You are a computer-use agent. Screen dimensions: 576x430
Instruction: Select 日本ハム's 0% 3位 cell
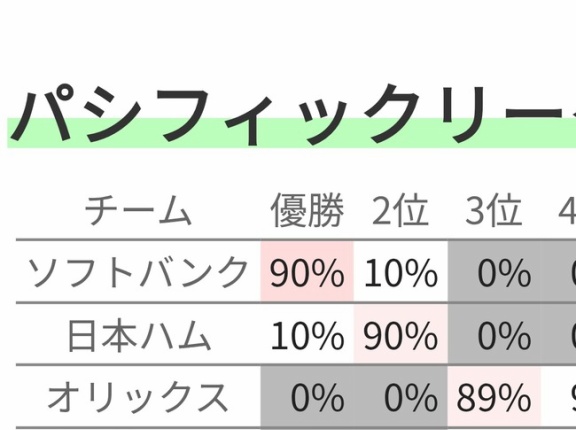pos(494,334)
